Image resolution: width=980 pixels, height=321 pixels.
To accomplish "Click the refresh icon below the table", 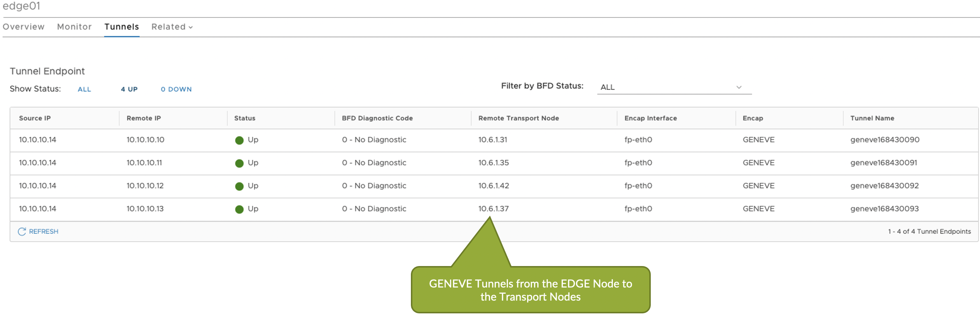I will coord(22,231).
